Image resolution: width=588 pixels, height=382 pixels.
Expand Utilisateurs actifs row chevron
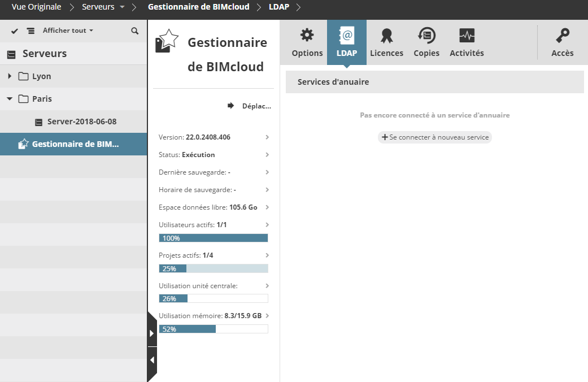click(267, 225)
